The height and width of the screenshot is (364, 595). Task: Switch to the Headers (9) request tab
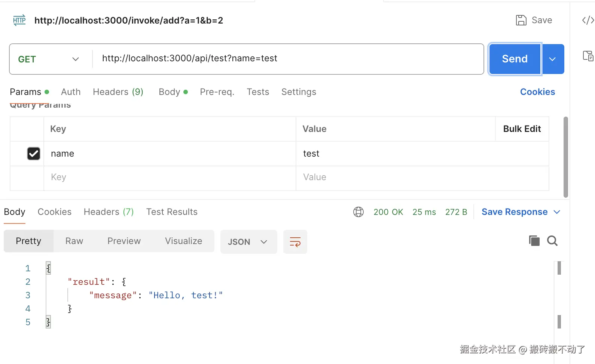point(118,92)
